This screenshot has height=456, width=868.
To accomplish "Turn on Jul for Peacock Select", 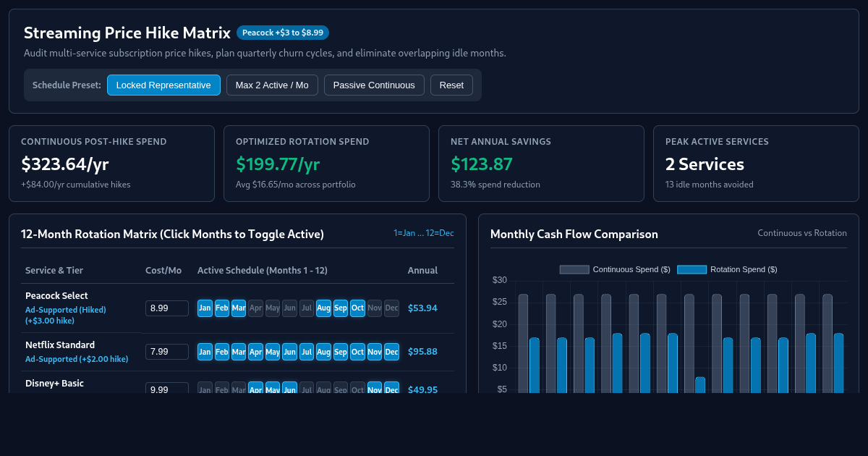I will pyautogui.click(x=307, y=308).
